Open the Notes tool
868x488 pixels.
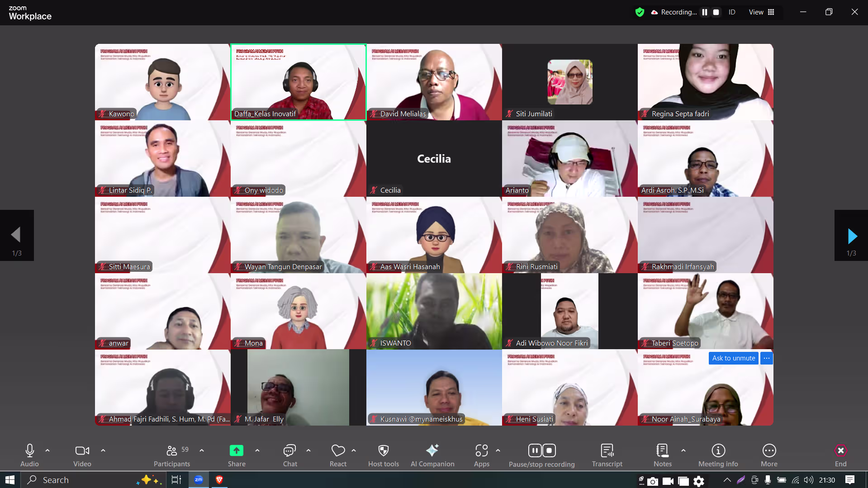662,455
